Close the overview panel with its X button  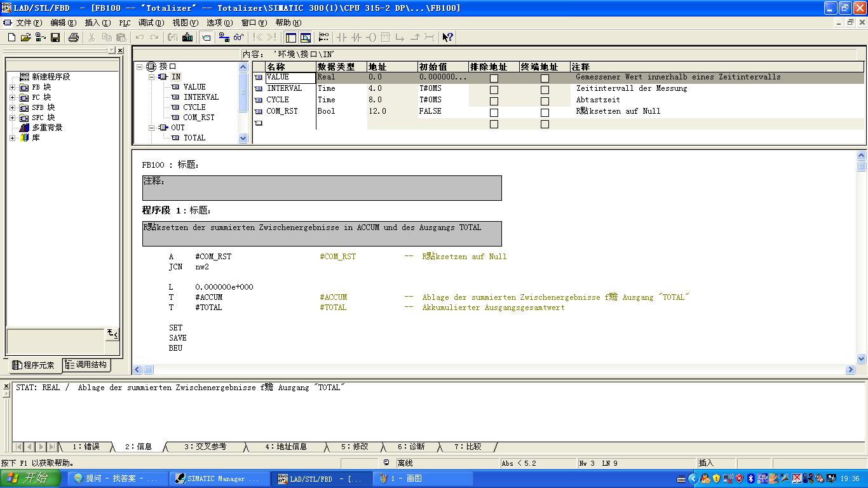[120, 50]
